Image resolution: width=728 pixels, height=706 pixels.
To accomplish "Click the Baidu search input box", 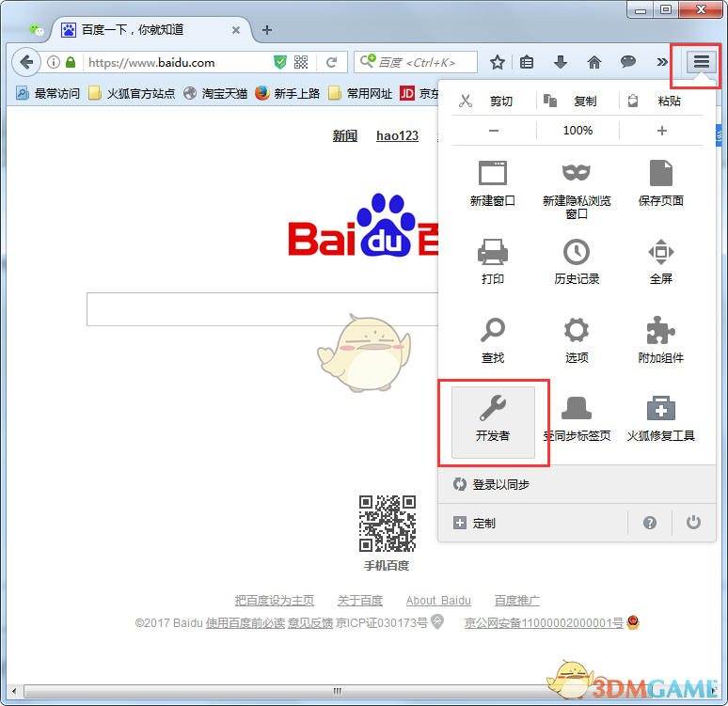I will coord(262,309).
